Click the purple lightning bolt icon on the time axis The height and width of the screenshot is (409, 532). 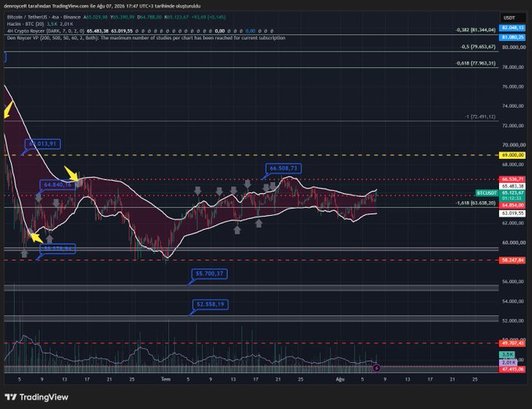376,368
